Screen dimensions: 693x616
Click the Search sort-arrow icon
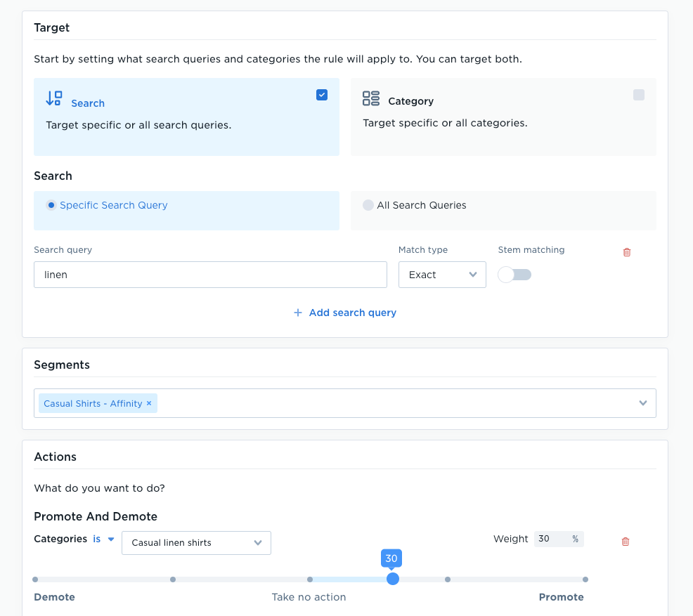pos(54,98)
